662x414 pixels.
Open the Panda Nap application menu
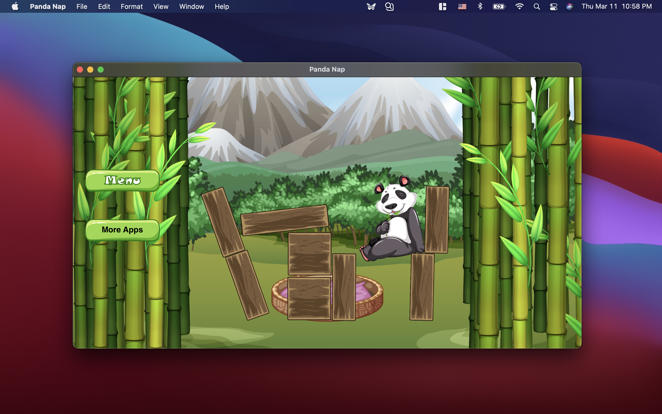coord(48,6)
